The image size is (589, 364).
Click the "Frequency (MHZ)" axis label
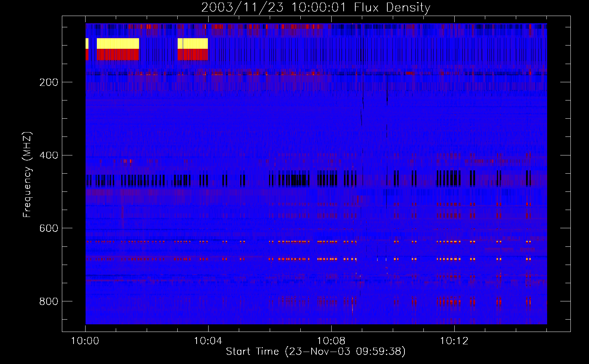tap(27, 174)
